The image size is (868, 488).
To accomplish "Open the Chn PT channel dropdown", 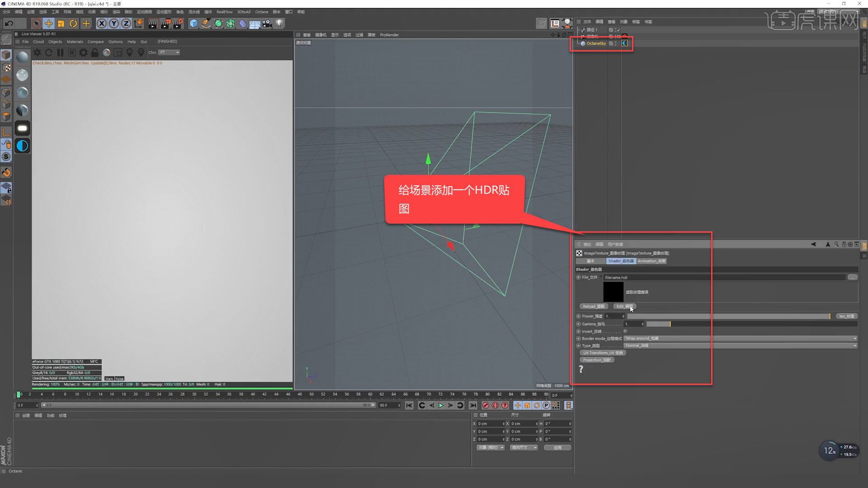I will coord(169,52).
